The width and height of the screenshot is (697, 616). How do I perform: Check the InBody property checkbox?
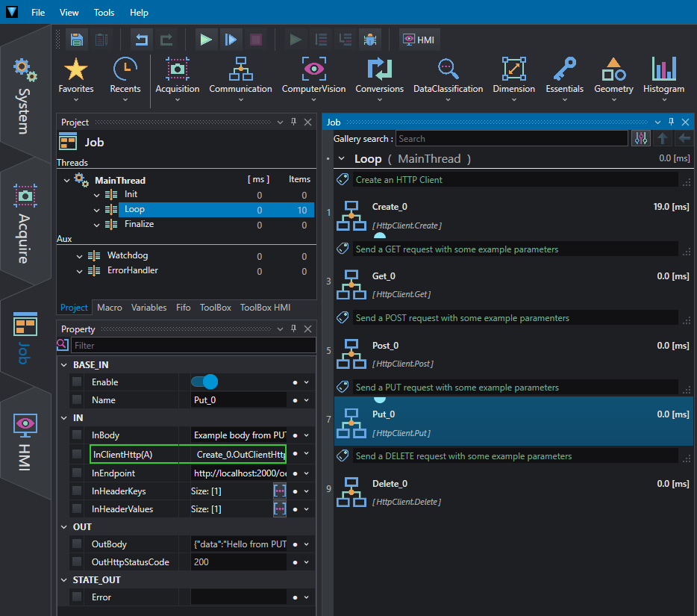coord(77,435)
